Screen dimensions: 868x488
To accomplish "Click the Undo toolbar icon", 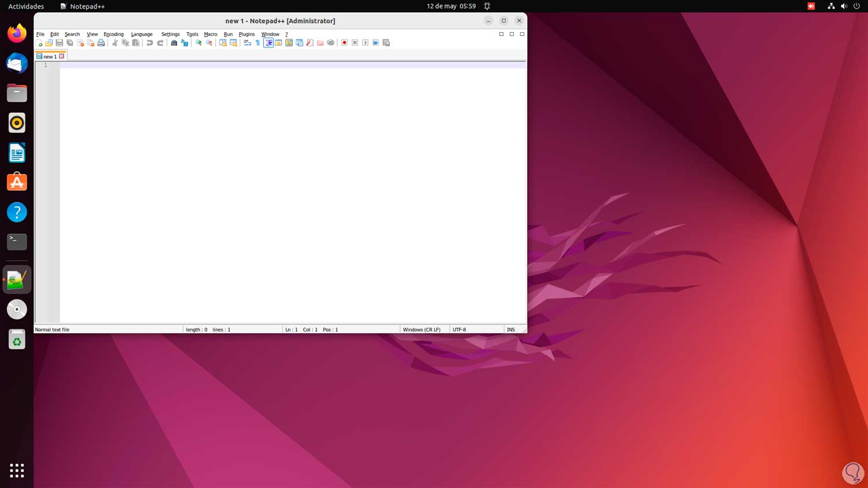I will click(x=150, y=43).
